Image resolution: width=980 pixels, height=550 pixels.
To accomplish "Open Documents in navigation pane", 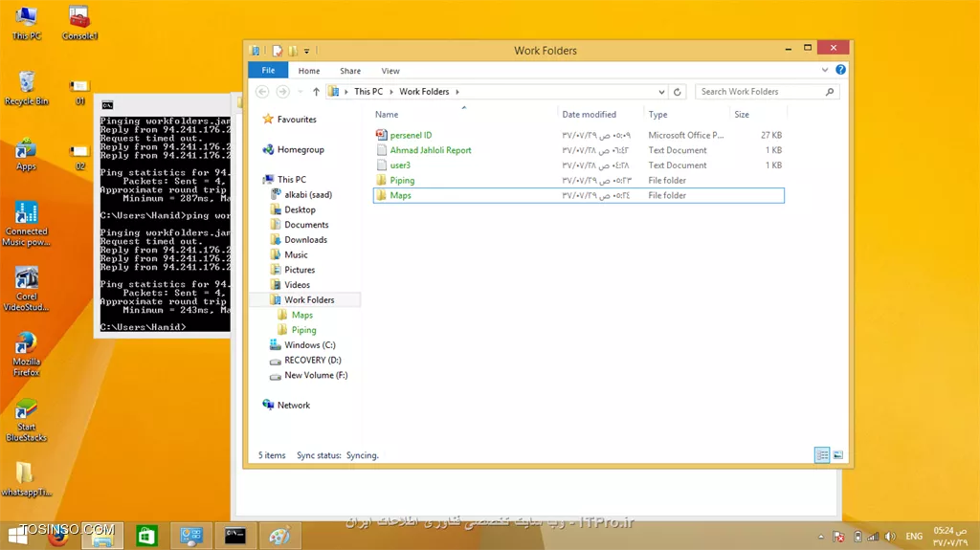I will click(305, 225).
